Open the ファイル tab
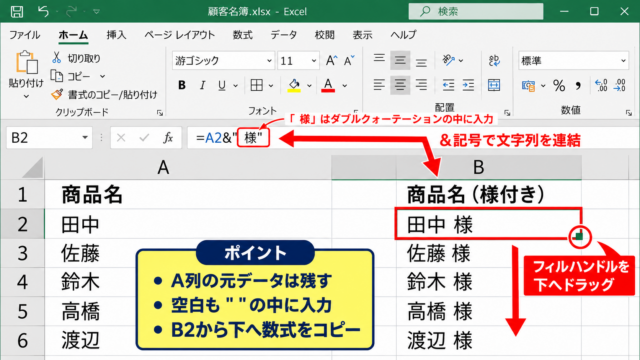 tap(24, 35)
